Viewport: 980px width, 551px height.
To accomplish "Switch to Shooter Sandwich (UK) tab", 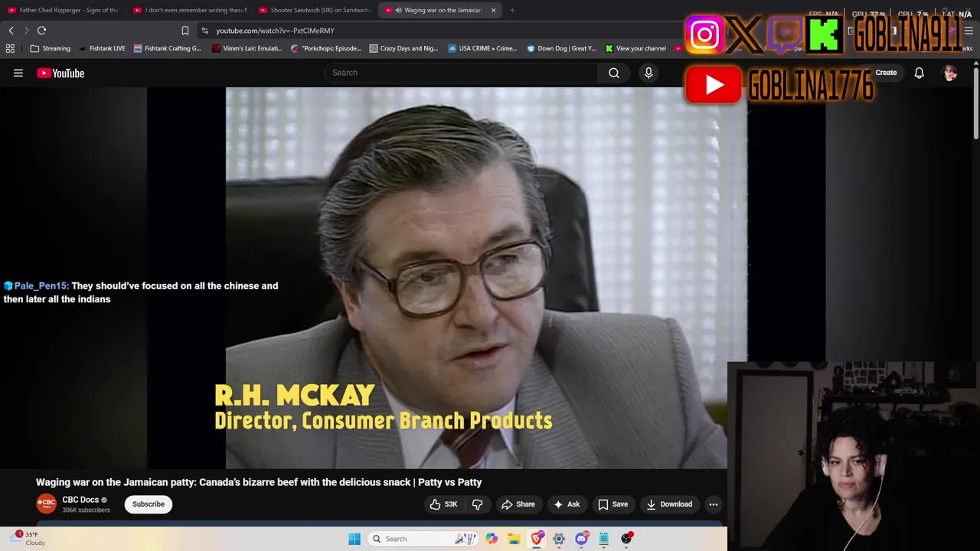I will click(315, 10).
